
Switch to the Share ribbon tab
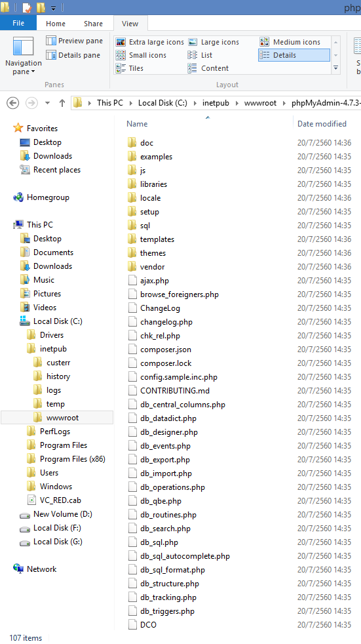click(93, 24)
